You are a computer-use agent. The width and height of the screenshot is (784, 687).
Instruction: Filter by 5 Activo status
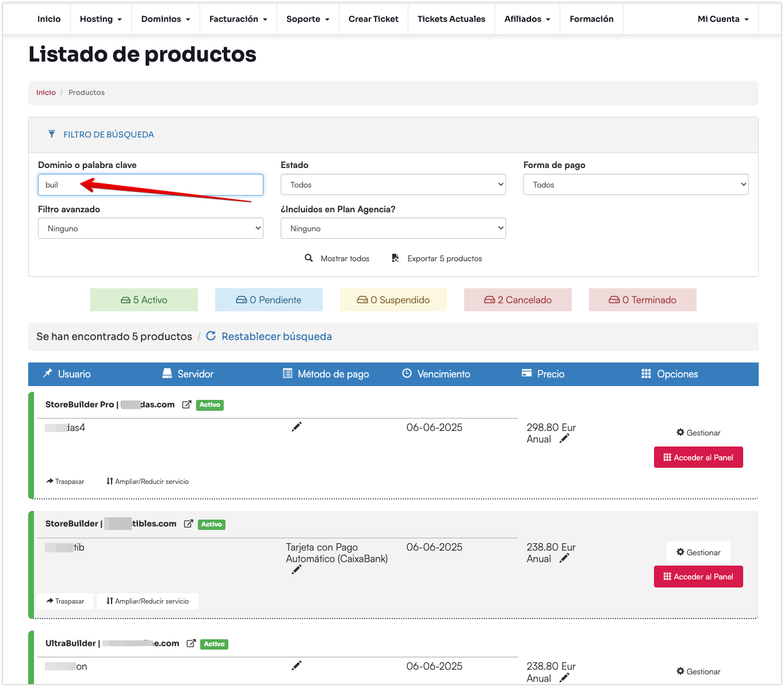144,300
